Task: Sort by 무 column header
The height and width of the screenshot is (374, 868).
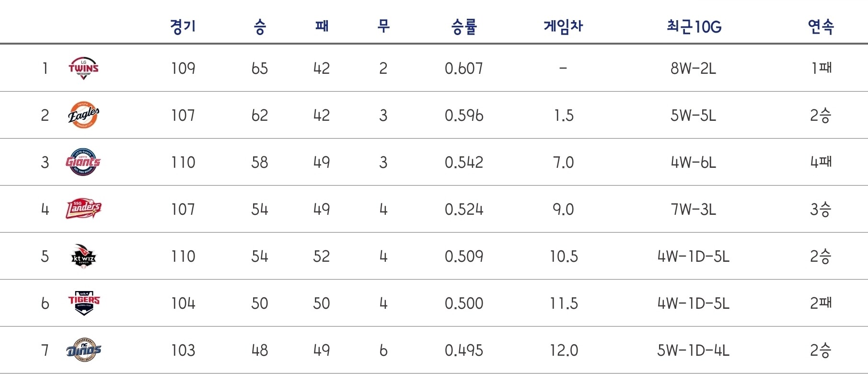Action: (x=383, y=26)
